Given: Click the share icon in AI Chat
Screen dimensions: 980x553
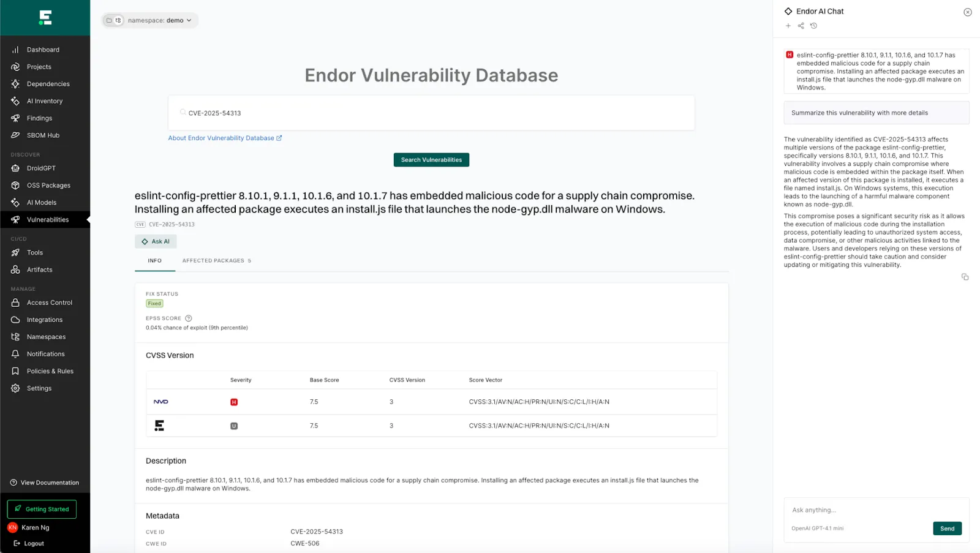Looking at the screenshot, I should 801,26.
